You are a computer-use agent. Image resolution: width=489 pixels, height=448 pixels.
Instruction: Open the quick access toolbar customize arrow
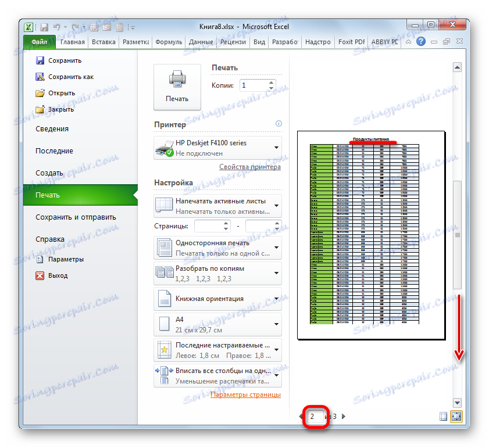pos(133,28)
